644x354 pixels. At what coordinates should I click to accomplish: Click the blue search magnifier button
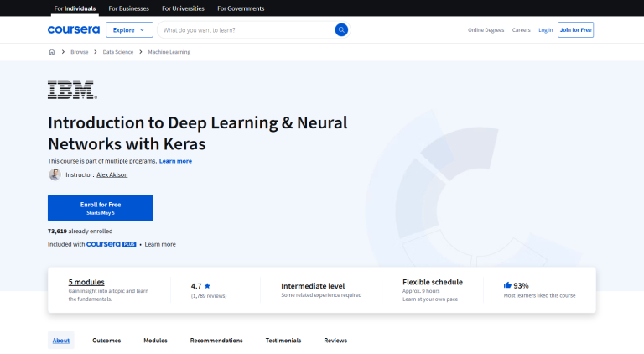pos(341,29)
